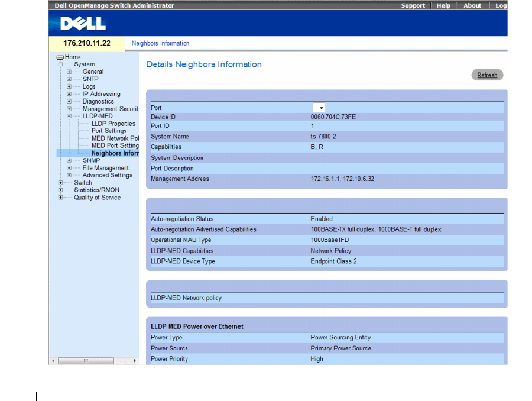Viewport: 532px width, 401px height.
Task: Expand the General tree node
Action: tap(69, 72)
